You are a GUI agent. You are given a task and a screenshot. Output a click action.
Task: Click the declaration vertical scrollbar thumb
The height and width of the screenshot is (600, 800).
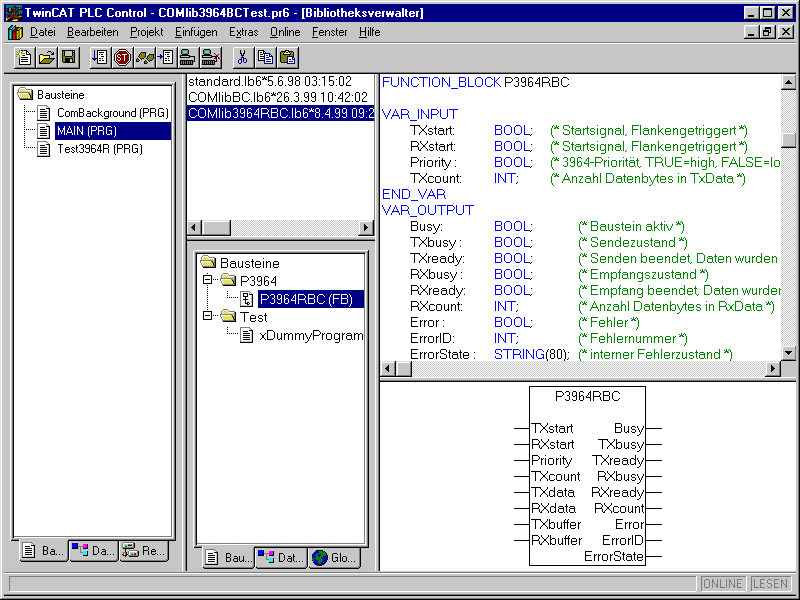(788, 140)
